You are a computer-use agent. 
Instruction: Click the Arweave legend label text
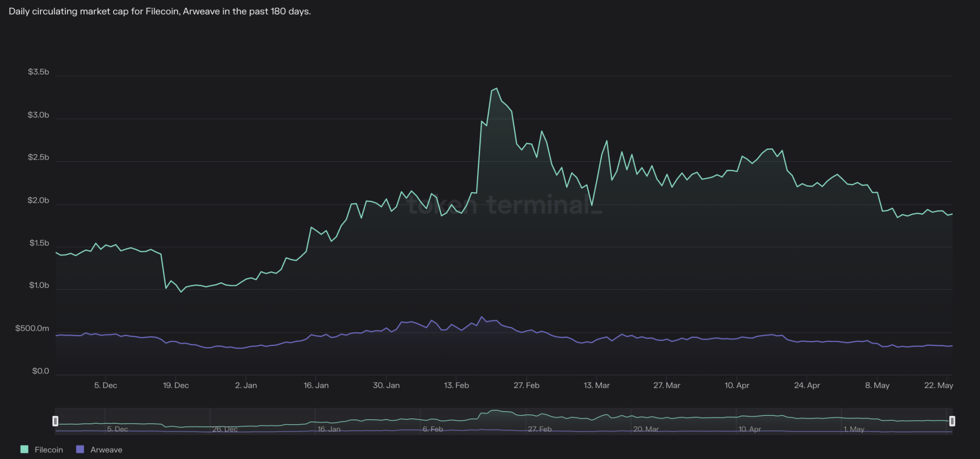coord(107,449)
